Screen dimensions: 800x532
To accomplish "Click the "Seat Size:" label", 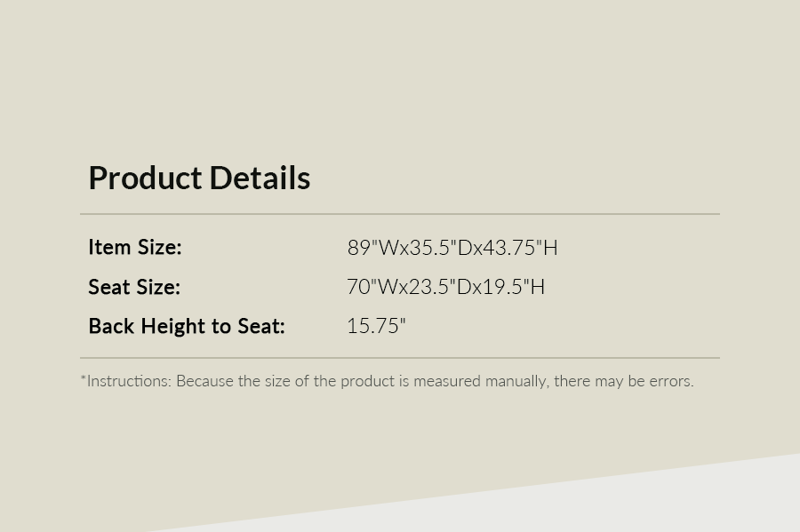I will [134, 287].
